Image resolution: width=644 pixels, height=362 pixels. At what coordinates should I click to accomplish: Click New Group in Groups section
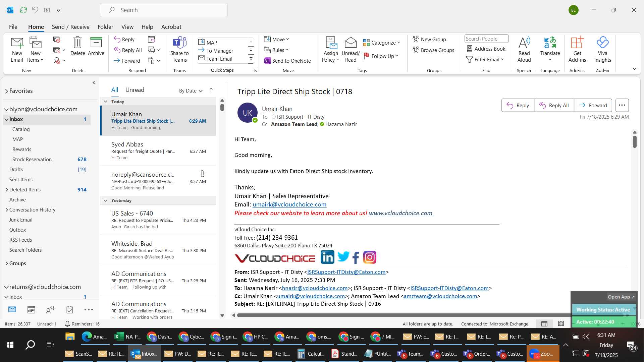tap(429, 39)
